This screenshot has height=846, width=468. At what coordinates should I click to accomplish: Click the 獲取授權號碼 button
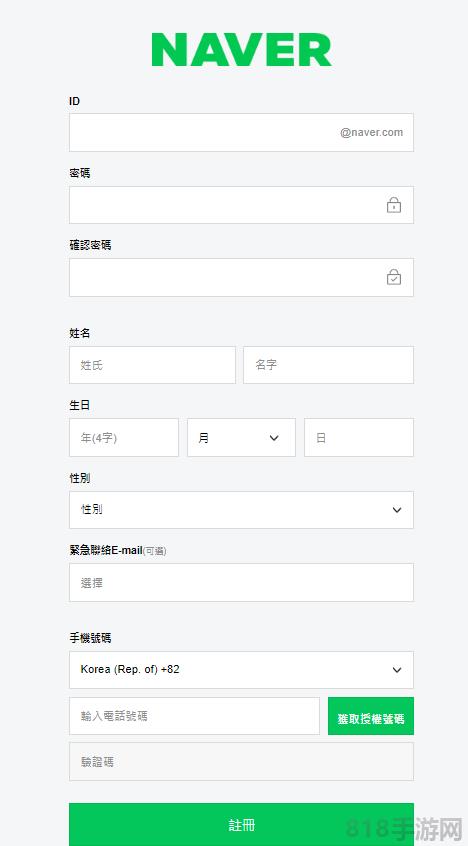(x=371, y=716)
